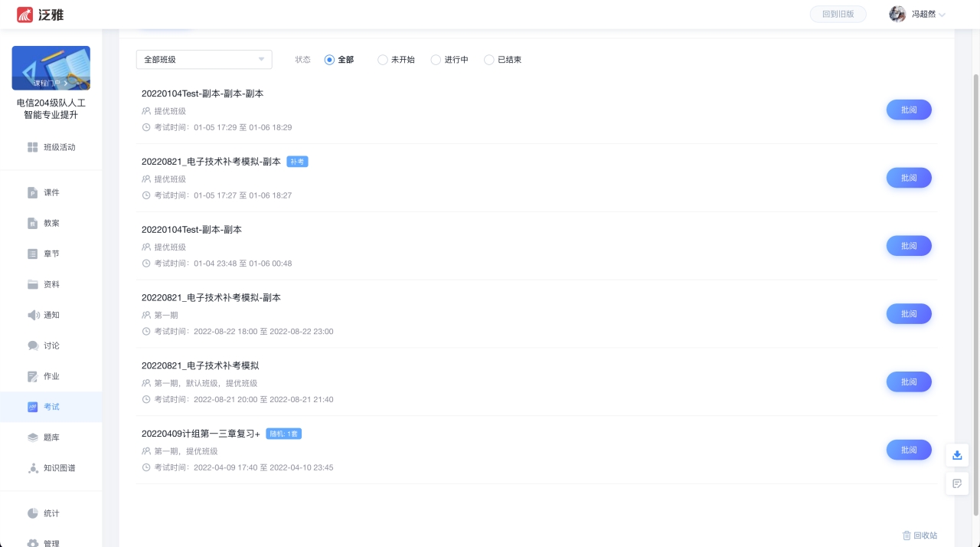Click the 通知 speaker icon

pos(33,315)
